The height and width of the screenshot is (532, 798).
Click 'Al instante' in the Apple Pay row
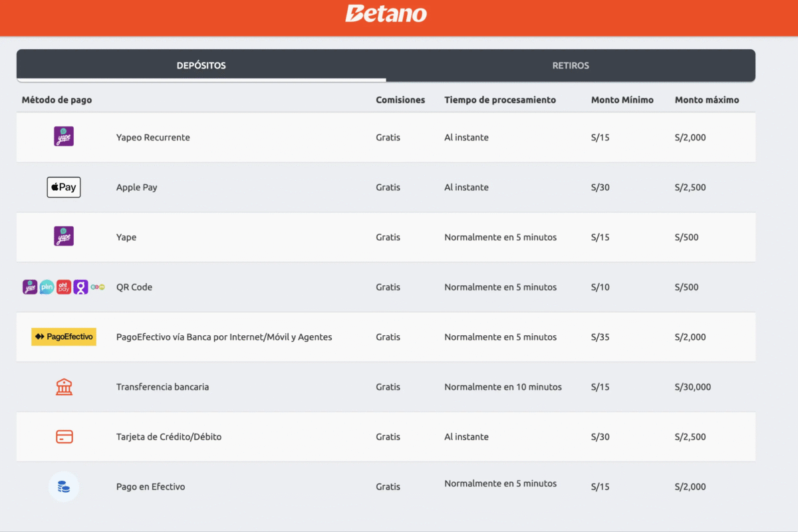[467, 188]
